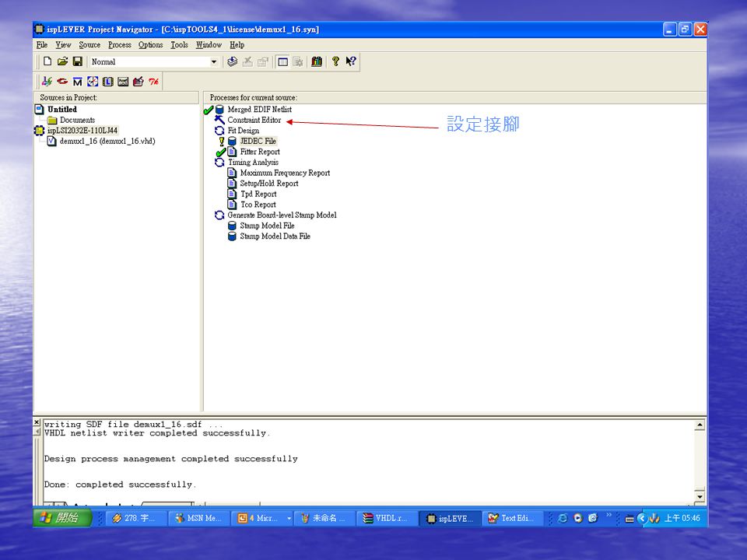Open the grouped Microsoft taskbar button
Screen dimensions: 747x560
click(x=262, y=518)
